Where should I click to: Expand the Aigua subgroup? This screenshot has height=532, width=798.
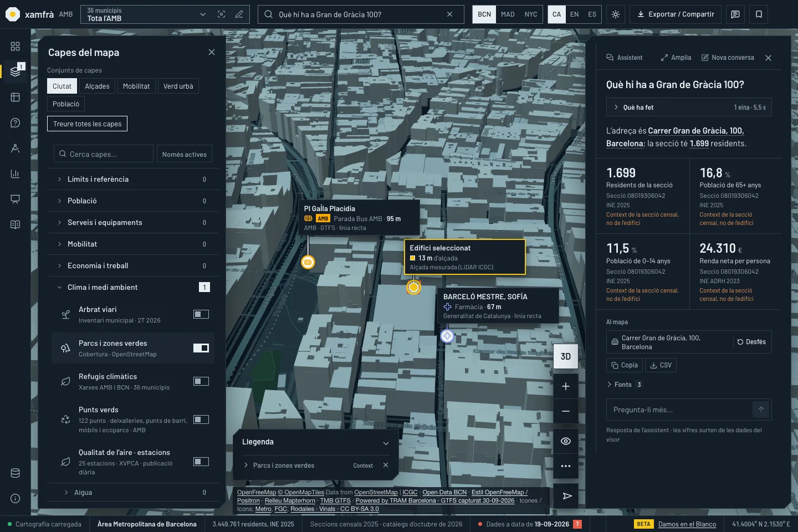click(x=133, y=492)
